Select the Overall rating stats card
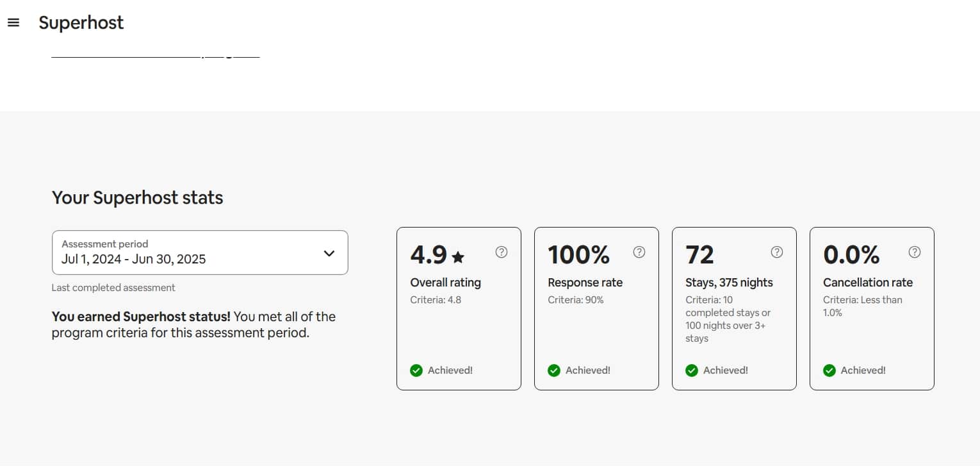Viewport: 980px width, 475px height. click(459, 308)
